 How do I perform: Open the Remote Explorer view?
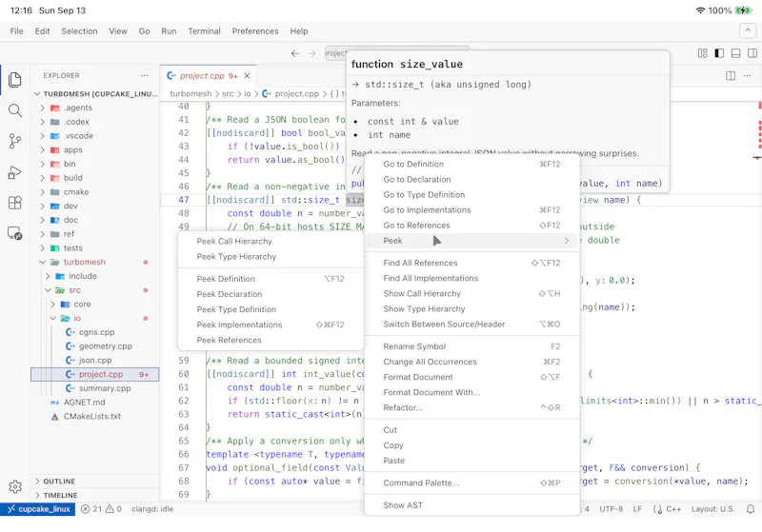coord(15,233)
